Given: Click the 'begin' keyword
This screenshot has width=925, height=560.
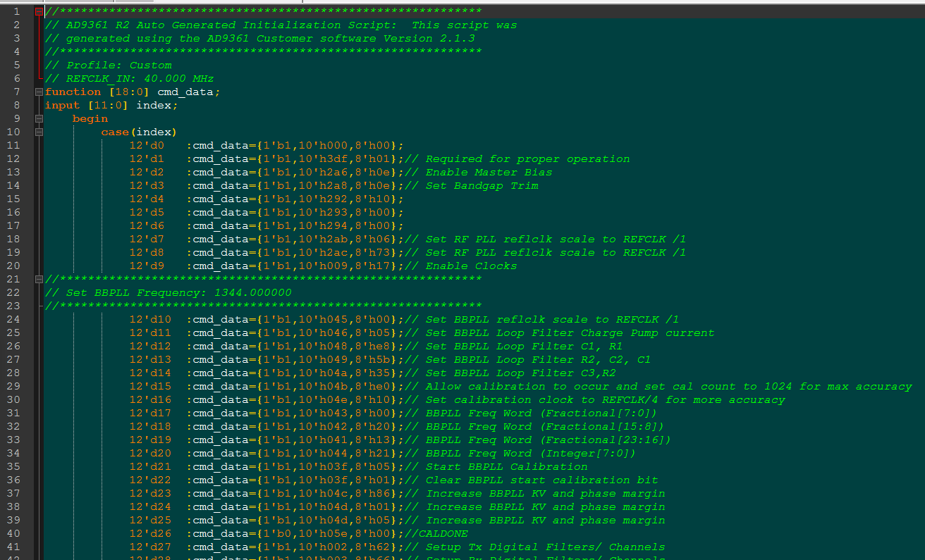Looking at the screenshot, I should (x=91, y=119).
